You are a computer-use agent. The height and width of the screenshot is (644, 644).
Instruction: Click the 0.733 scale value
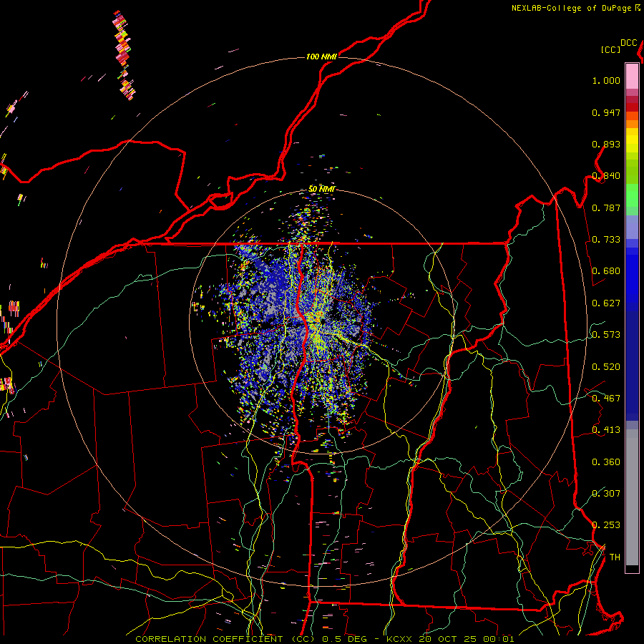606,240
